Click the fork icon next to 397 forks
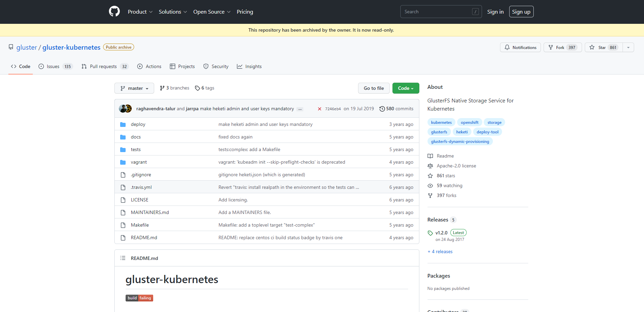Image resolution: width=644 pixels, height=312 pixels. click(430, 196)
